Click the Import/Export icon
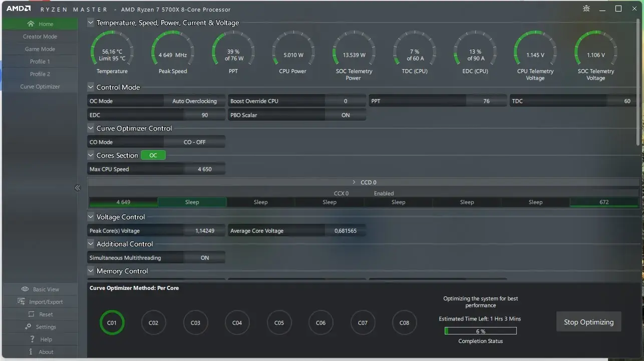The width and height of the screenshot is (644, 361). [x=21, y=302]
